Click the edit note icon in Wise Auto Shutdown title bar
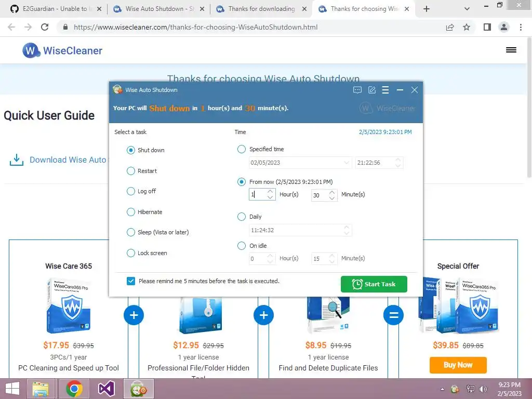 tap(372, 90)
